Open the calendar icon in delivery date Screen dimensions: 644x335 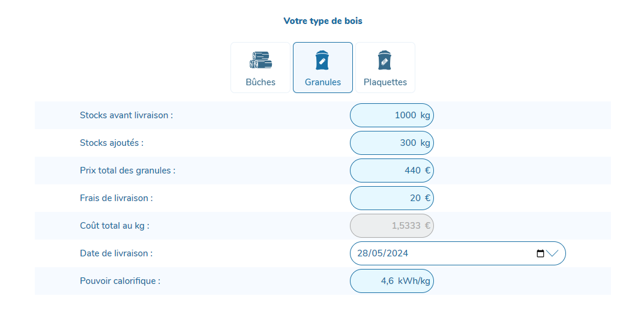point(541,253)
